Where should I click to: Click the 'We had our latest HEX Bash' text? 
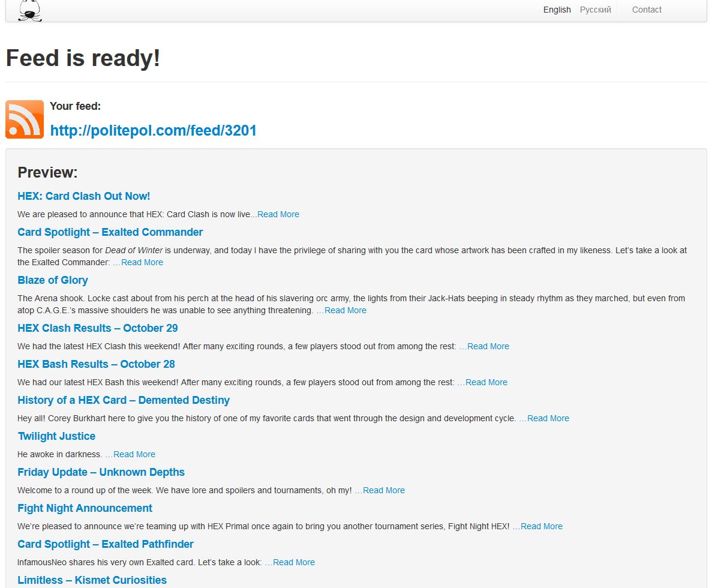[236, 382]
